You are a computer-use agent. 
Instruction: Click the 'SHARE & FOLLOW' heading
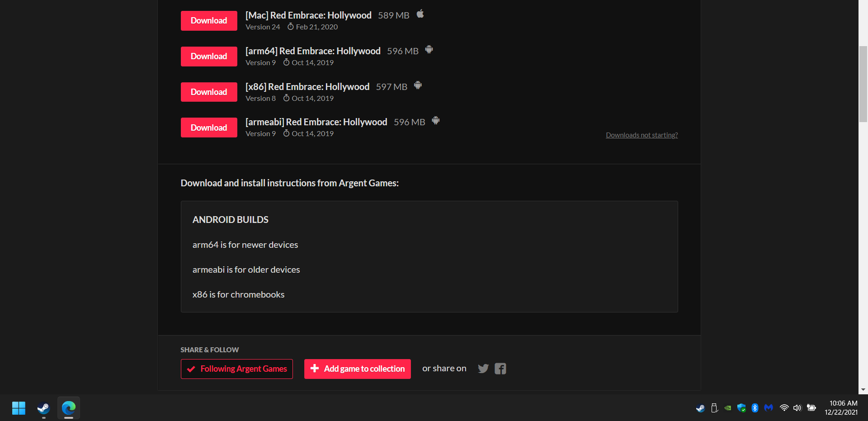210,350
